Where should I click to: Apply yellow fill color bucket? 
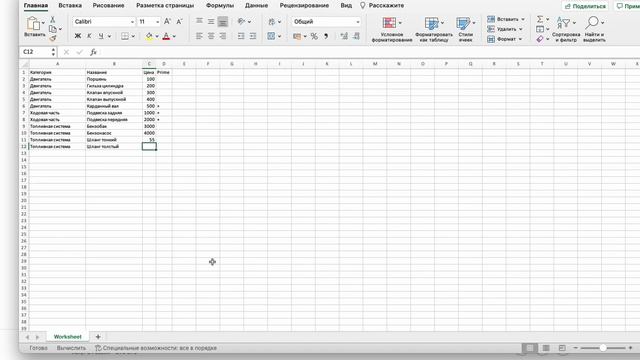(149, 36)
